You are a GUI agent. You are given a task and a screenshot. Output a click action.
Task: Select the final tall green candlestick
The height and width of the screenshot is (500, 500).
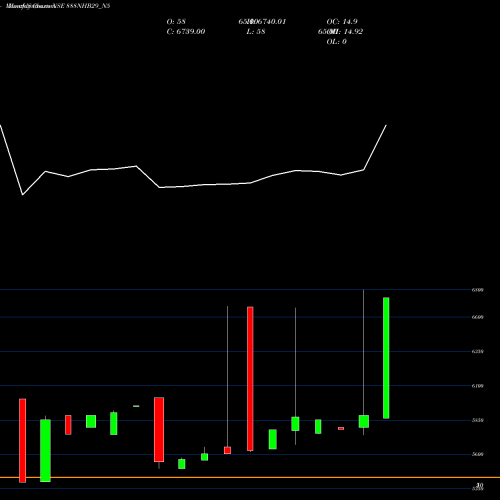pos(386,358)
